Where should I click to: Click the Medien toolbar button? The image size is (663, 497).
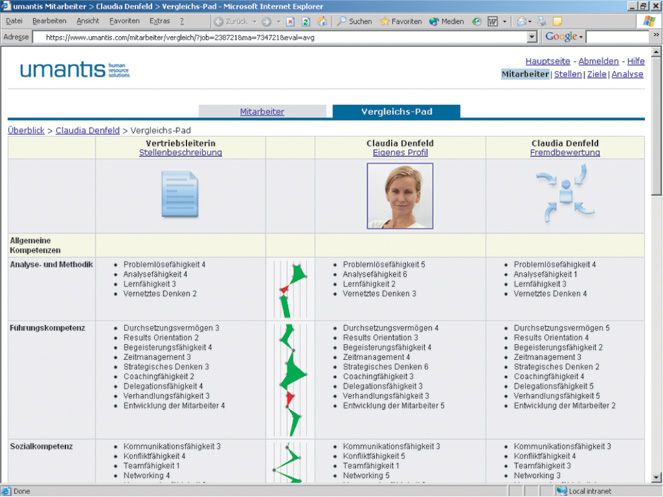tap(446, 21)
